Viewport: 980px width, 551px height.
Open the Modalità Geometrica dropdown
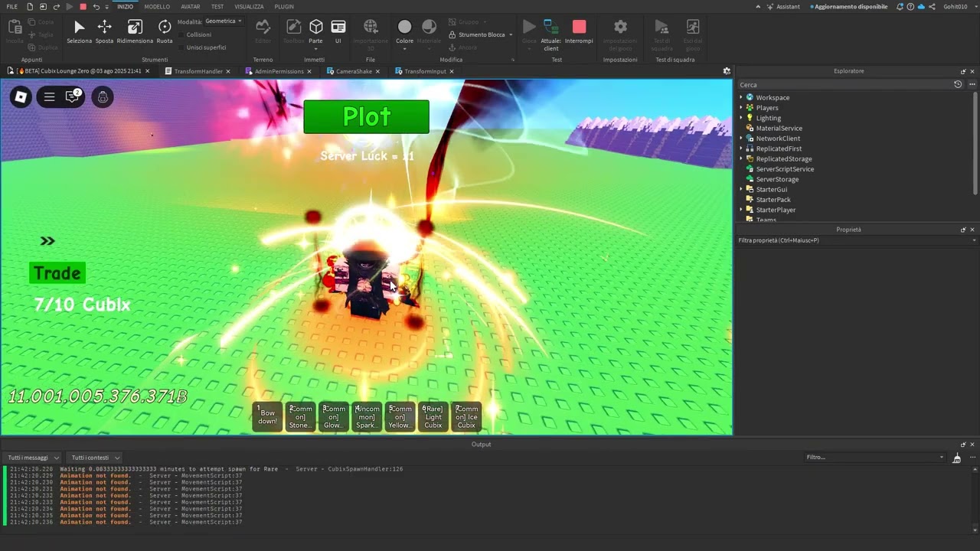click(224, 21)
